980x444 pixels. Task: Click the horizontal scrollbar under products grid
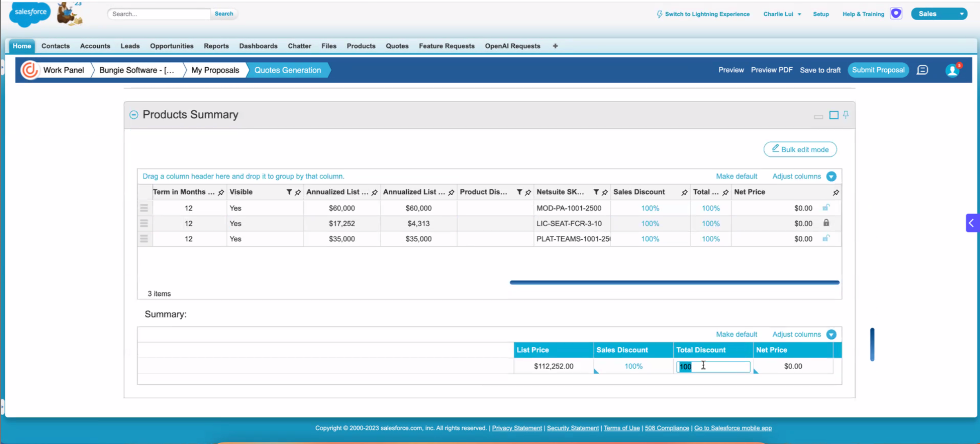[x=674, y=283]
